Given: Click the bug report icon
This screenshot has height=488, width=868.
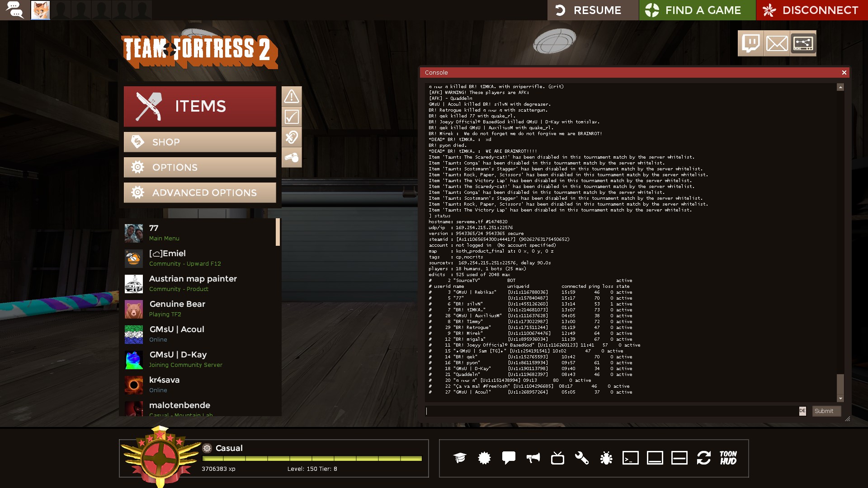Looking at the screenshot, I should coord(606,458).
